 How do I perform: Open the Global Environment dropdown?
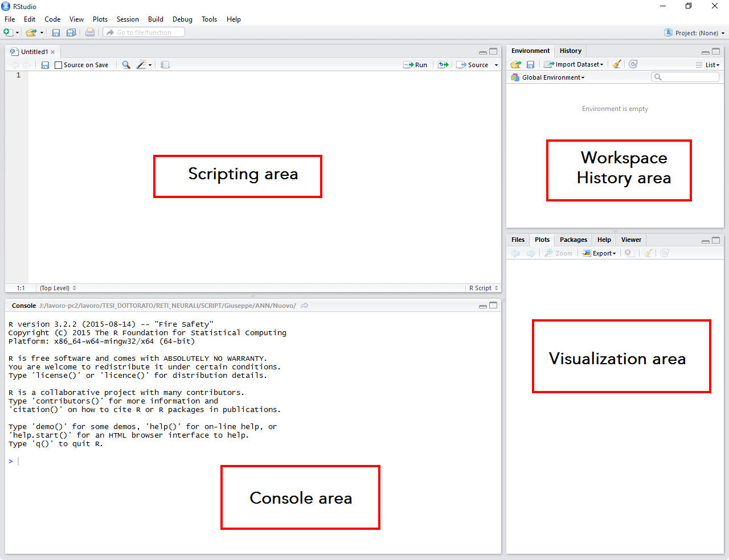coord(548,77)
